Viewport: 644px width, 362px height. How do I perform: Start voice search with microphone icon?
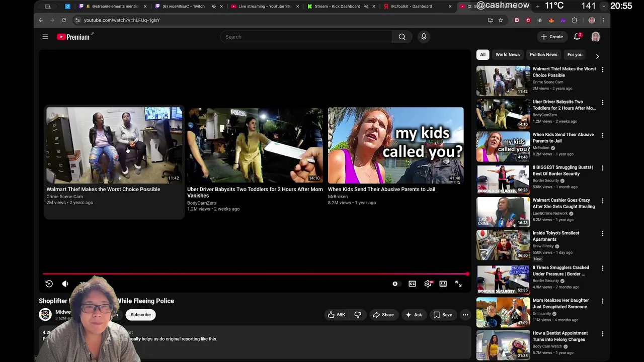[x=424, y=37]
